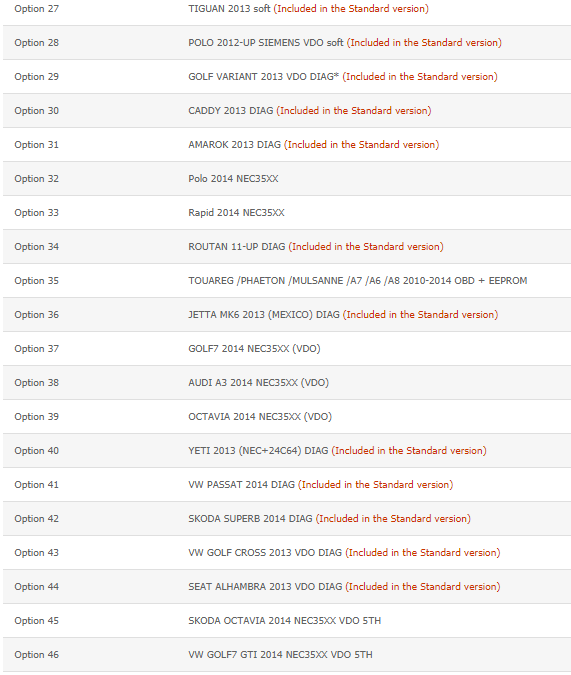The height and width of the screenshot is (675, 571).
Task: Click Option 28 row label
Action: [x=36, y=43]
